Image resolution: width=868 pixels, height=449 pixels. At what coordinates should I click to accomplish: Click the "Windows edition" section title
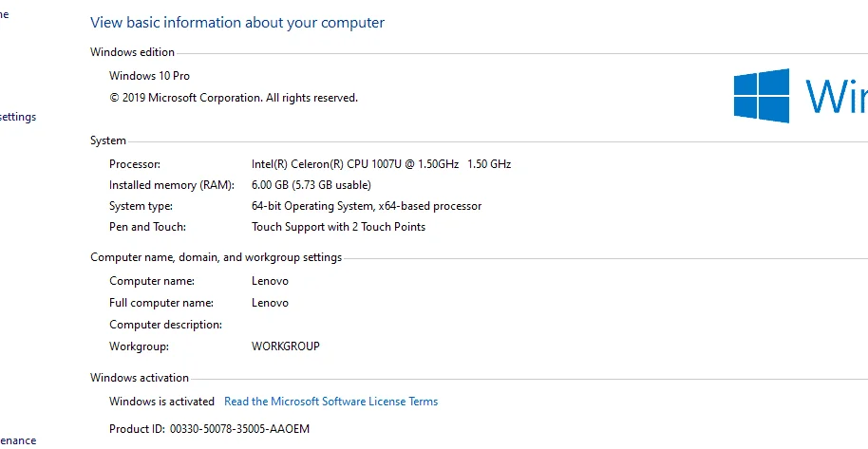(x=132, y=52)
